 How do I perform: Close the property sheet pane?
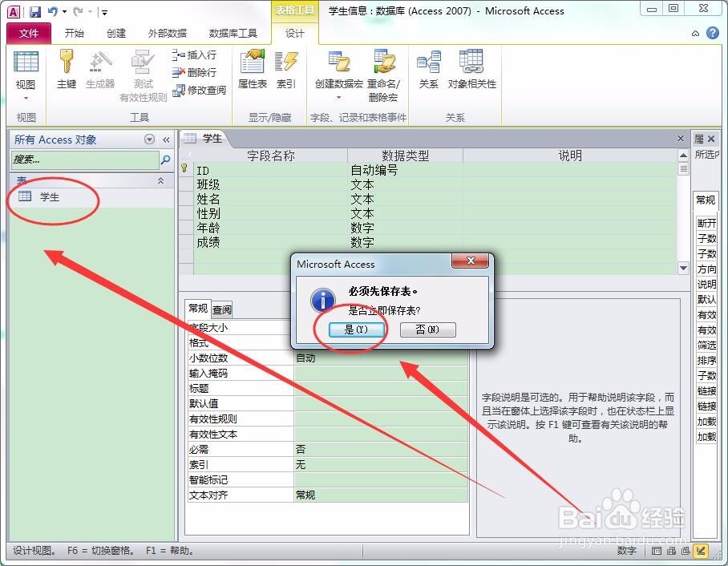pos(711,139)
